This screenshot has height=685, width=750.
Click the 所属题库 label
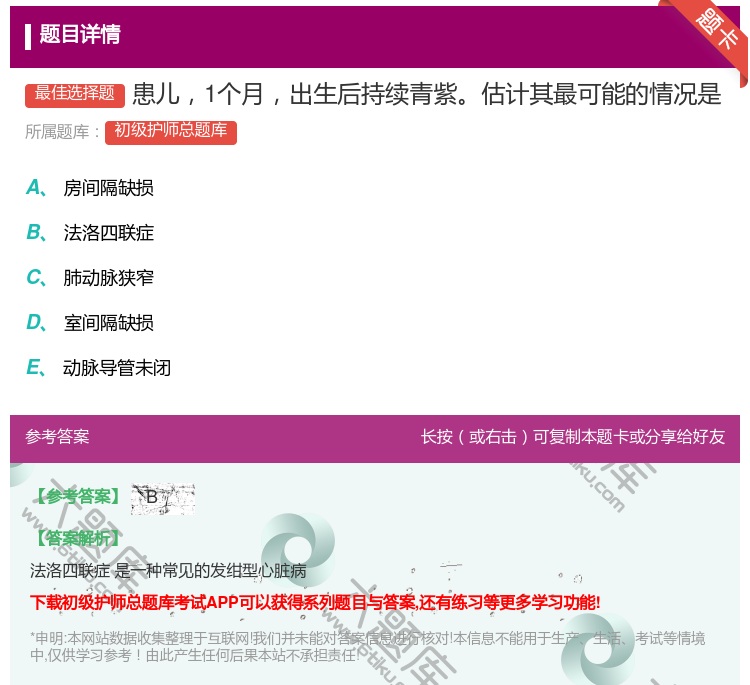[x=62, y=132]
